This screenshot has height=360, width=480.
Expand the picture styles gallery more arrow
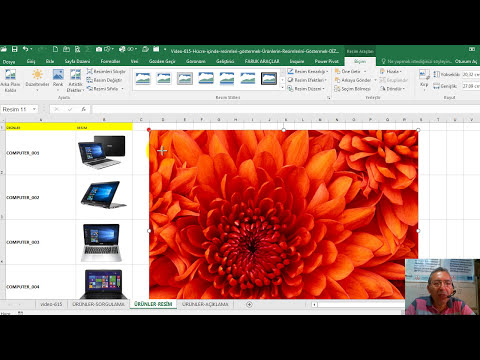[x=282, y=88]
